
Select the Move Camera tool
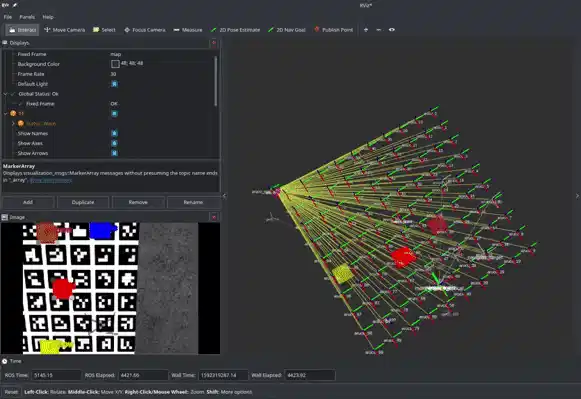(x=64, y=30)
